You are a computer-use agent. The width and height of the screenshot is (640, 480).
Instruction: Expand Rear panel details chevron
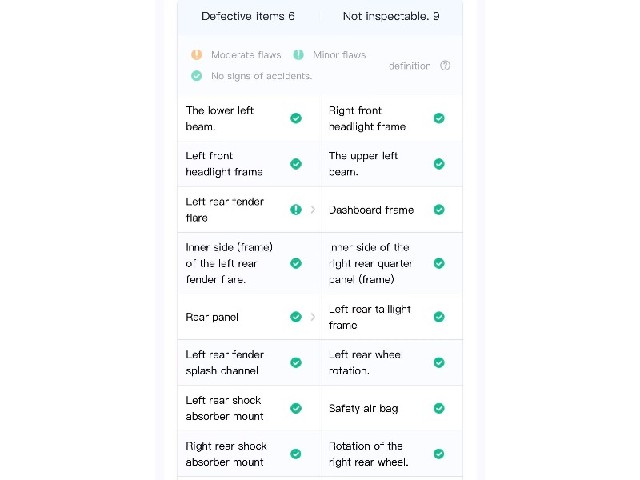313,317
